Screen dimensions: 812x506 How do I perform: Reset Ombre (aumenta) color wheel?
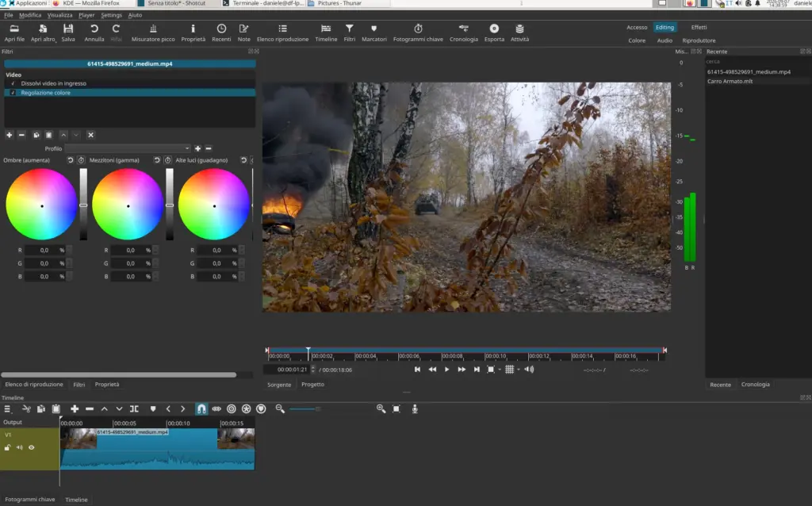[x=71, y=160]
